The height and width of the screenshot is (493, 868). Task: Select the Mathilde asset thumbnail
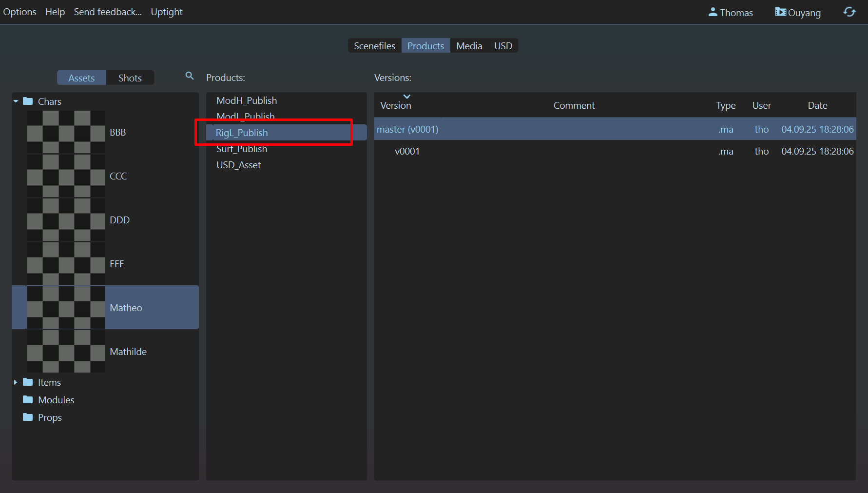[x=66, y=351]
